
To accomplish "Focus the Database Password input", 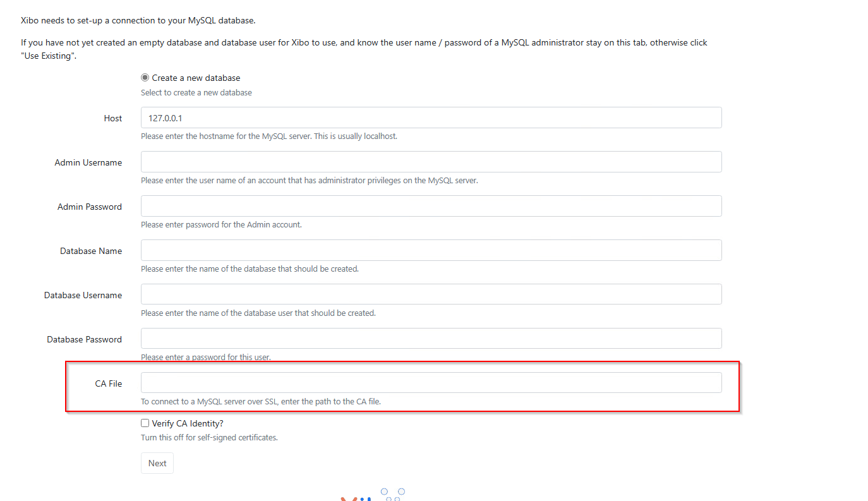I will [431, 339].
